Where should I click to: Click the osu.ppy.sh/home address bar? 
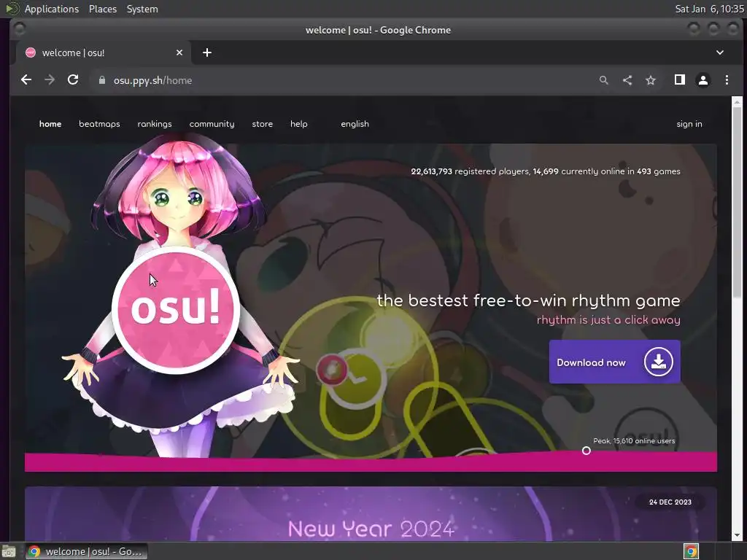(x=343, y=80)
